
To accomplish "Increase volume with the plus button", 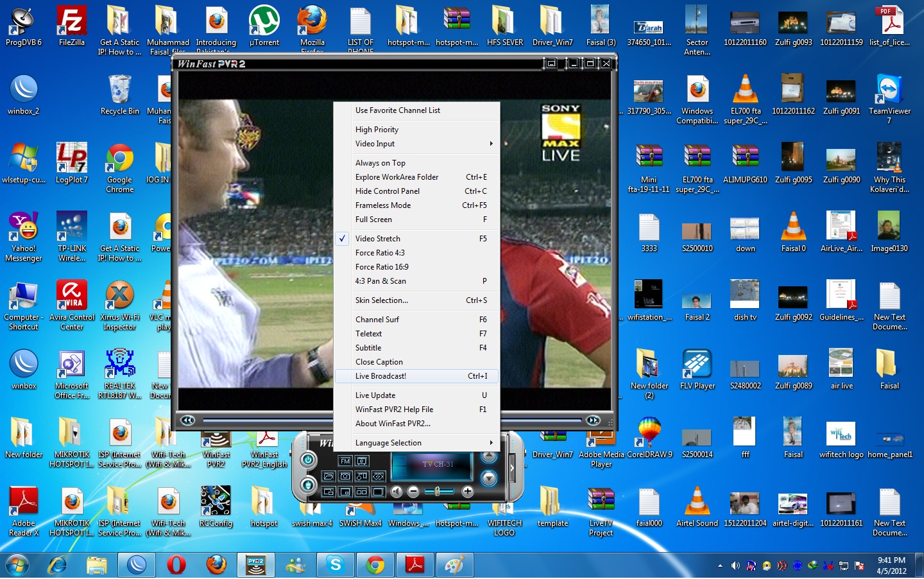I will coord(468,491).
